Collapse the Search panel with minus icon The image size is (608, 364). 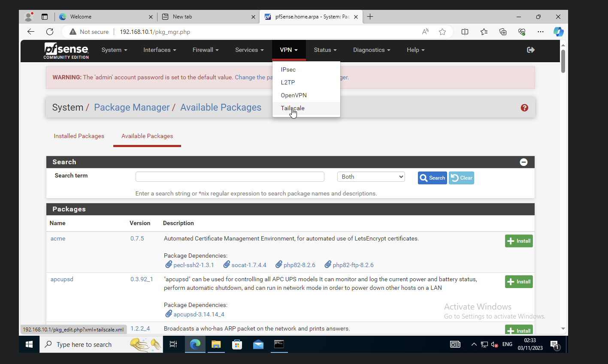(523, 162)
